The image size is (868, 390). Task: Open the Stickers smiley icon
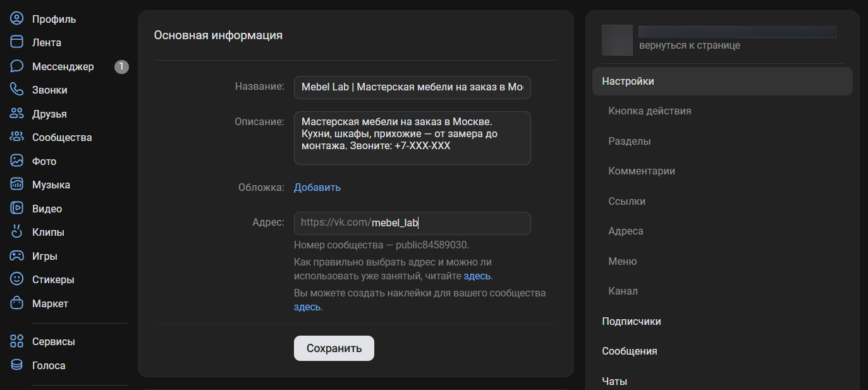(17, 279)
